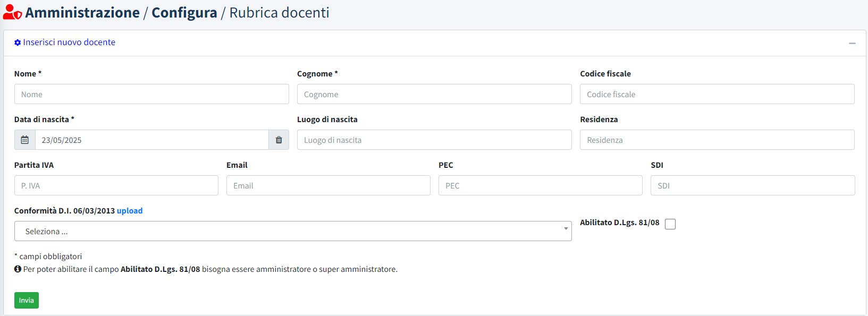Click the Conformità D.I. 06/03/2013 label
The width and height of the screenshot is (868, 316).
pyautogui.click(x=64, y=211)
